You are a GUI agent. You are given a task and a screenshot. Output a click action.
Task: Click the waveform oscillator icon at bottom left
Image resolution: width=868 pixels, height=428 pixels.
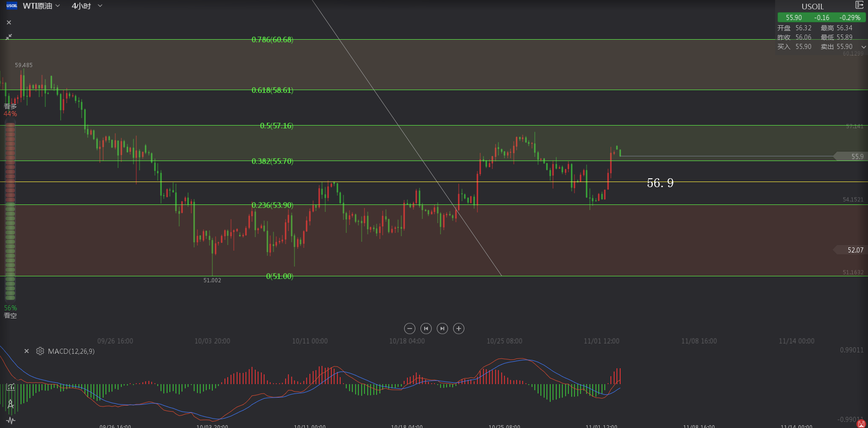pyautogui.click(x=11, y=421)
